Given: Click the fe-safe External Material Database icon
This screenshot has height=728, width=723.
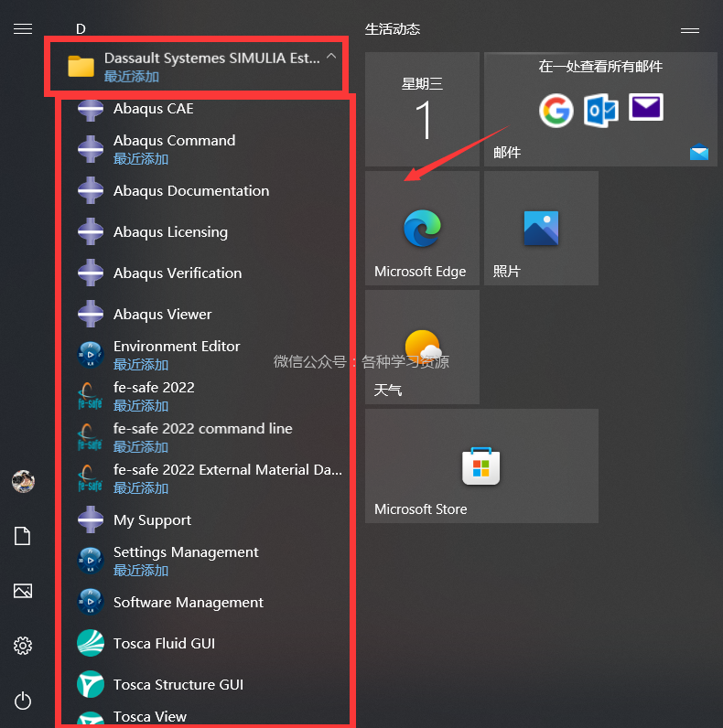Looking at the screenshot, I should (x=90, y=478).
